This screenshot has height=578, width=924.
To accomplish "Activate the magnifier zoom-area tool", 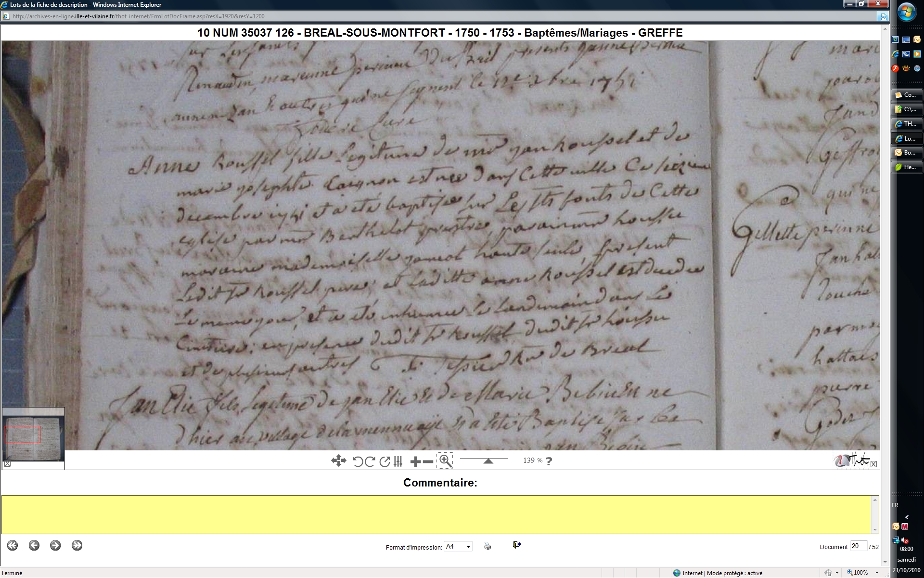I will click(445, 461).
